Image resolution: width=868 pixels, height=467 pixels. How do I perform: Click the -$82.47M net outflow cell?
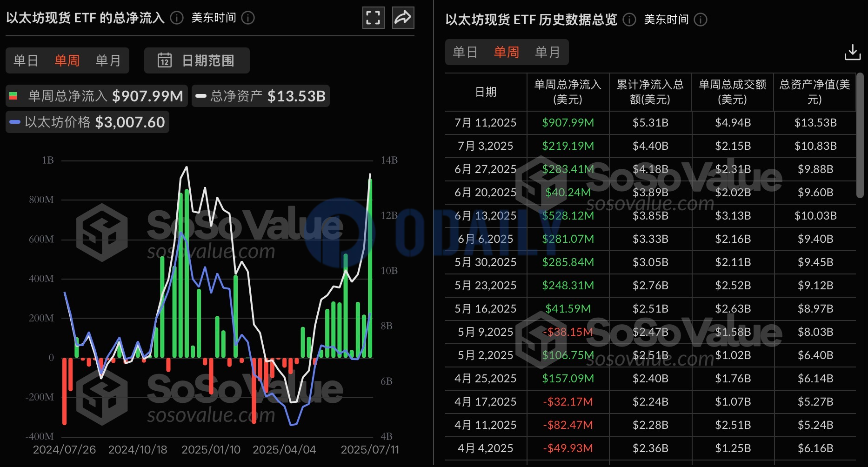[568, 425]
